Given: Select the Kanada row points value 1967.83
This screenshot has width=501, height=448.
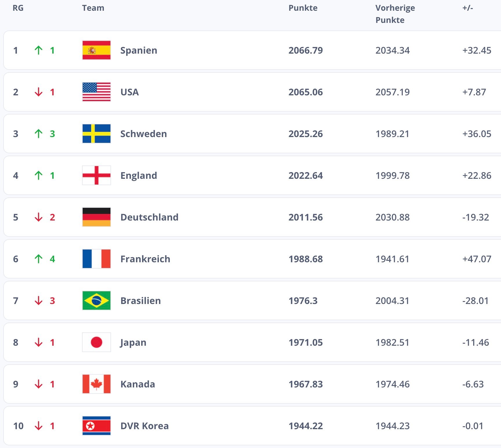Looking at the screenshot, I should tap(306, 384).
